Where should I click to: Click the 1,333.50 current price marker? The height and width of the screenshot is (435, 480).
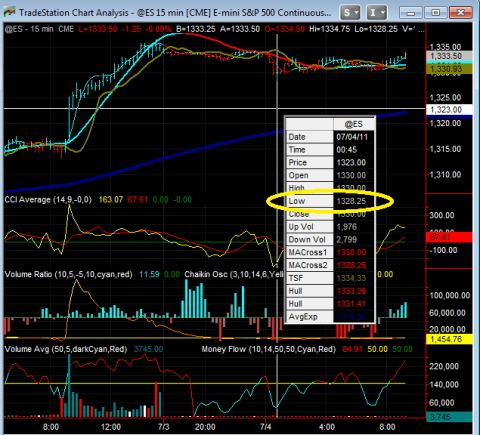[449, 56]
